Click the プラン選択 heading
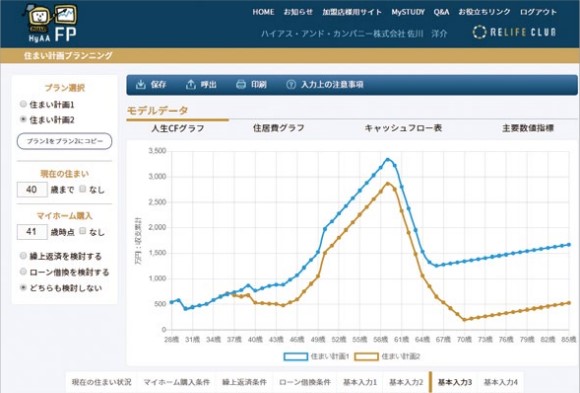 (64, 88)
